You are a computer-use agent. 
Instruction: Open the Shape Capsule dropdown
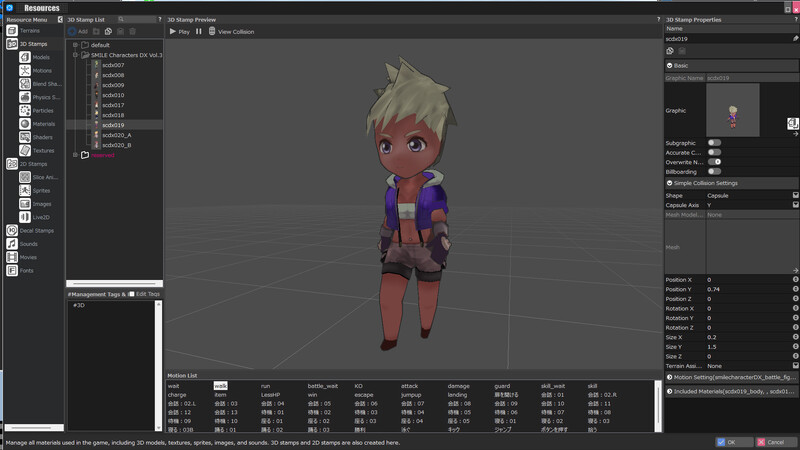[795, 195]
